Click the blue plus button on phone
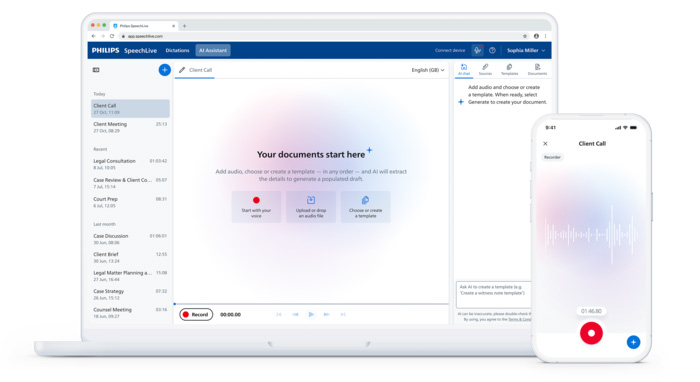 tap(633, 342)
